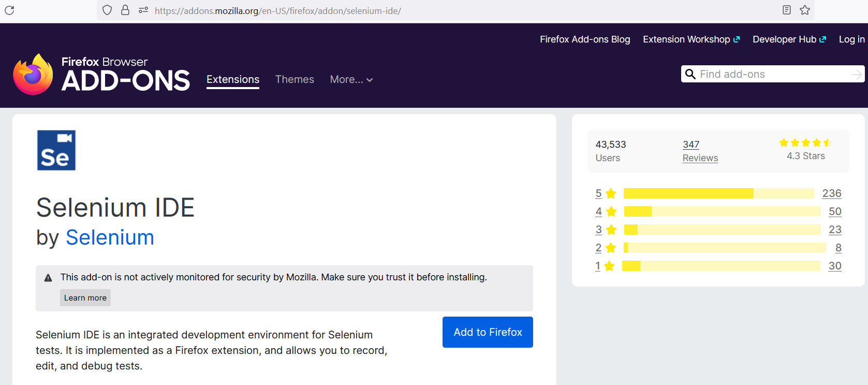Screen dimensions: 868x385
Task: Open the Developer Hub link
Action: point(789,39)
